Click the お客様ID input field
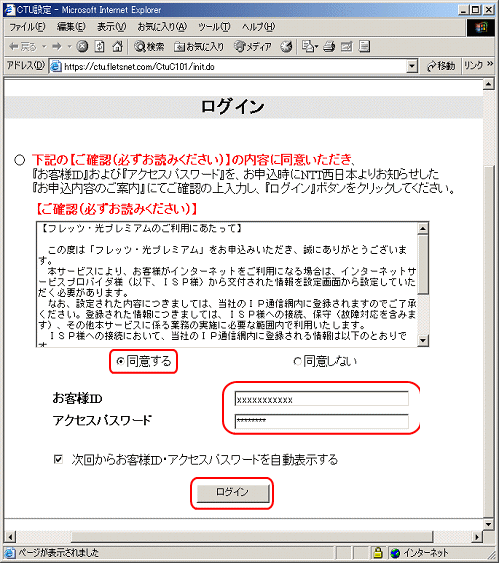This screenshot has height=563, width=499. click(x=322, y=399)
